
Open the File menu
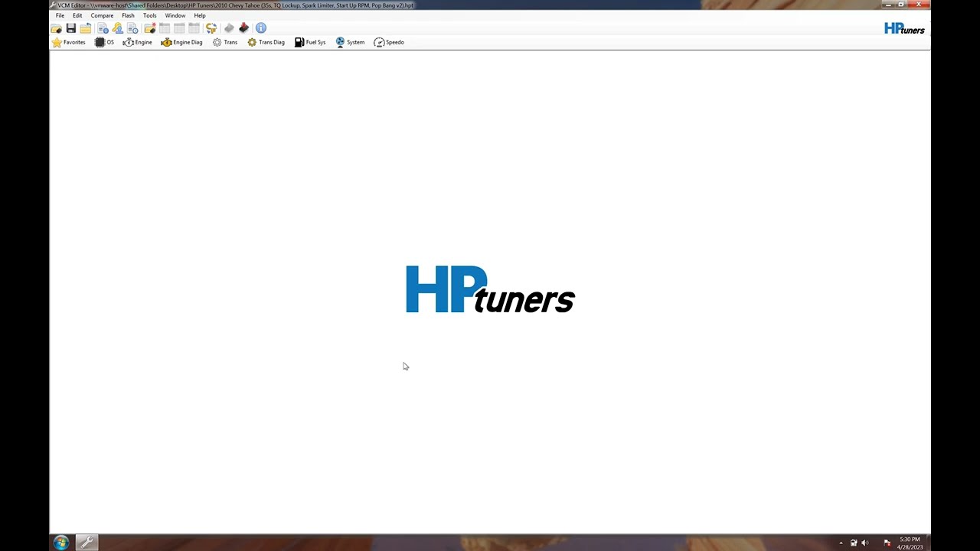tap(60, 15)
